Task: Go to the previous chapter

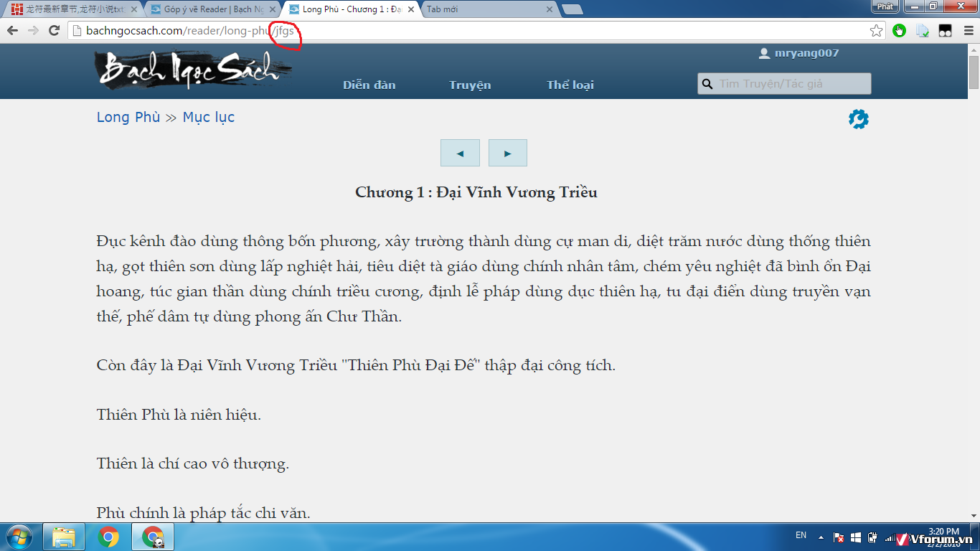Action: coord(460,153)
